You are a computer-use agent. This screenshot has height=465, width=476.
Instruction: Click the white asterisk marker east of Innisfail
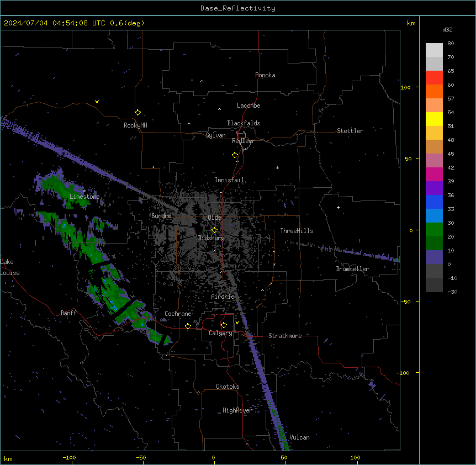tap(277, 167)
